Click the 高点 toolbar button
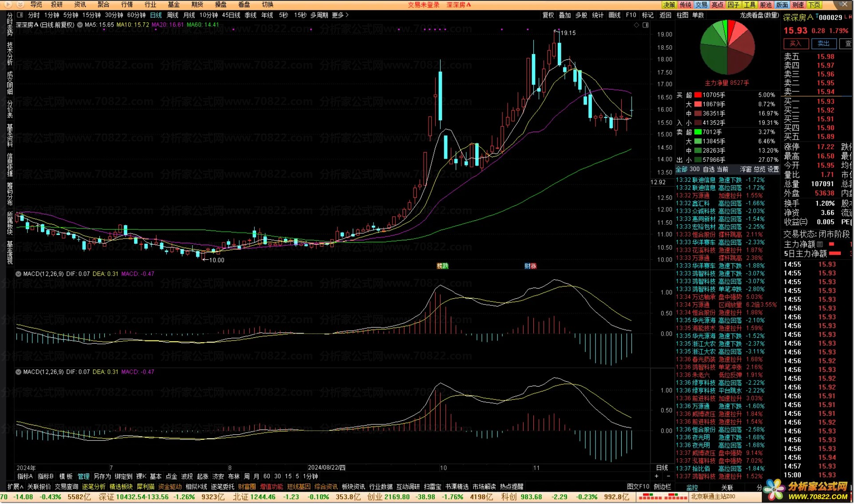The image size is (855, 504). pyautogui.click(x=718, y=5)
